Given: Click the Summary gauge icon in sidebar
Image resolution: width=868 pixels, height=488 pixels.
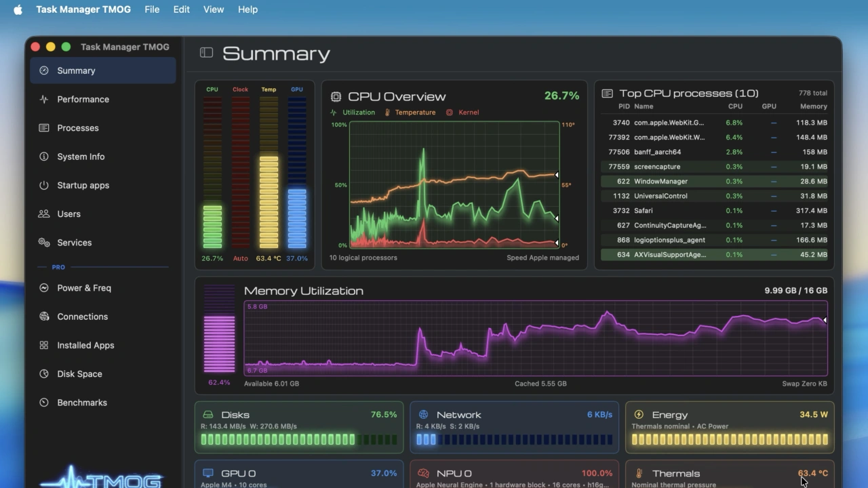Looking at the screenshot, I should click(x=44, y=70).
